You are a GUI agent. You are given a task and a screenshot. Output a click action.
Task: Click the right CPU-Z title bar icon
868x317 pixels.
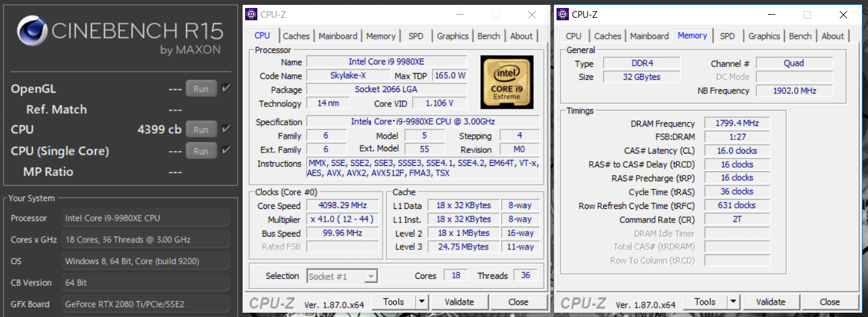(x=563, y=14)
